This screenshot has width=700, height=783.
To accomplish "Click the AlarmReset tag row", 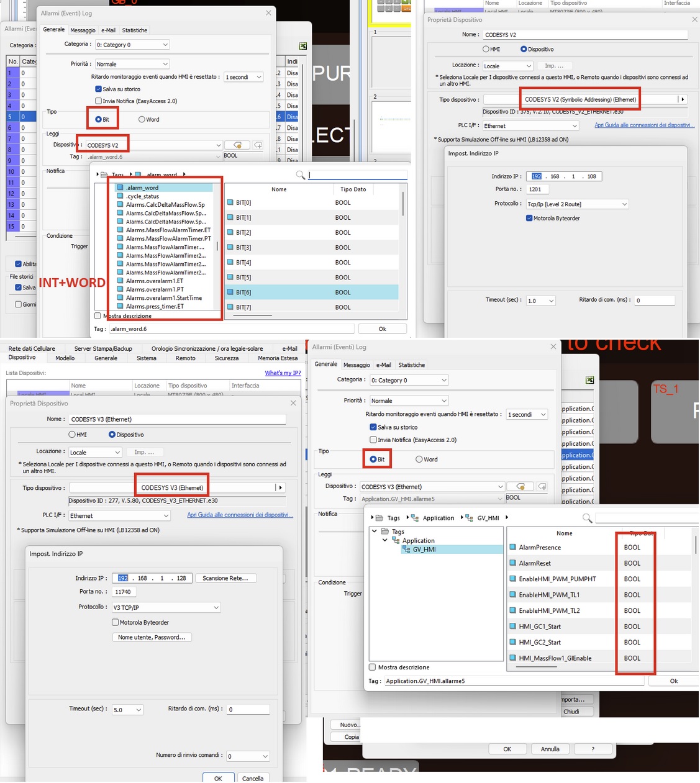I will click(x=599, y=563).
